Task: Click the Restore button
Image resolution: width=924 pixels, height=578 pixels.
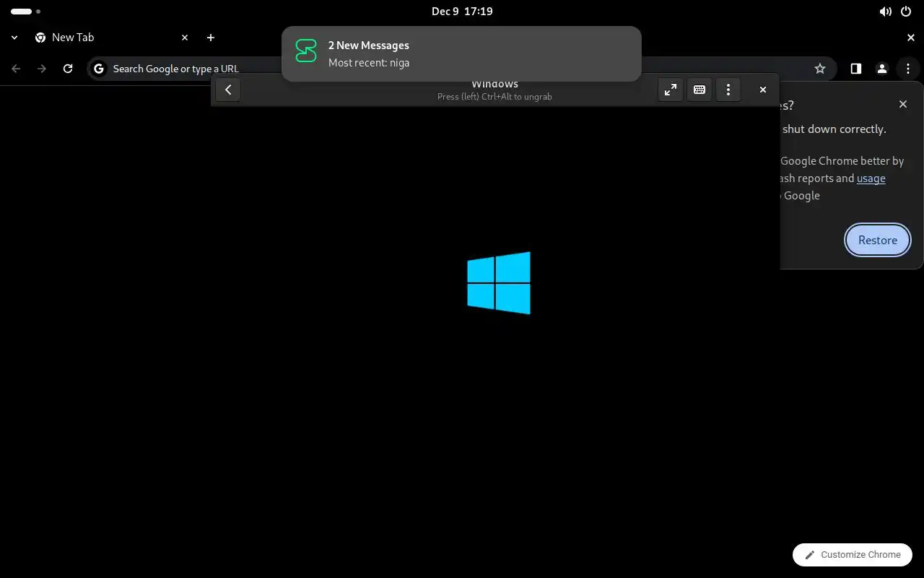Action: point(878,240)
